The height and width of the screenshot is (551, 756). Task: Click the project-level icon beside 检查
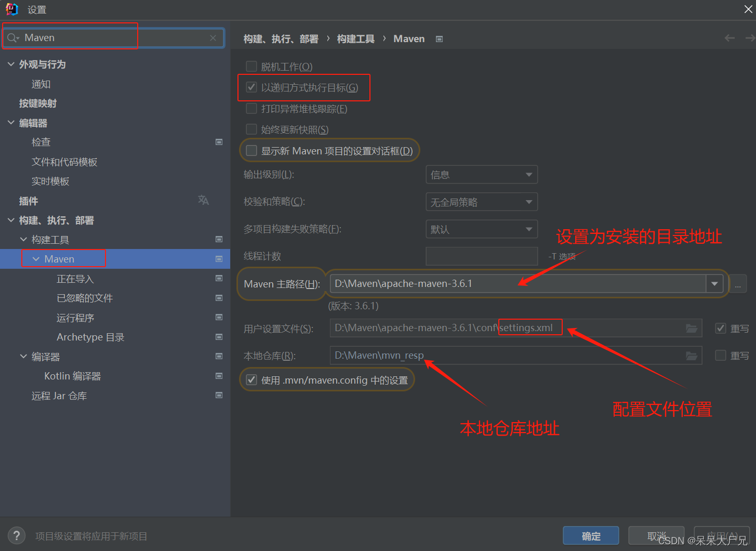click(219, 142)
